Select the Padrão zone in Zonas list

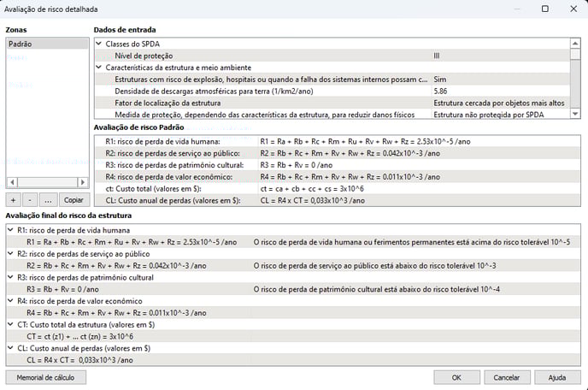pos(47,44)
